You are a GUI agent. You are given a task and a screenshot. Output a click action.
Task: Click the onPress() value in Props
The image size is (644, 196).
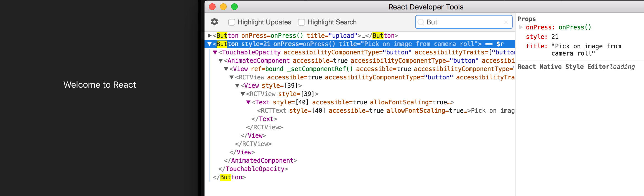click(575, 27)
